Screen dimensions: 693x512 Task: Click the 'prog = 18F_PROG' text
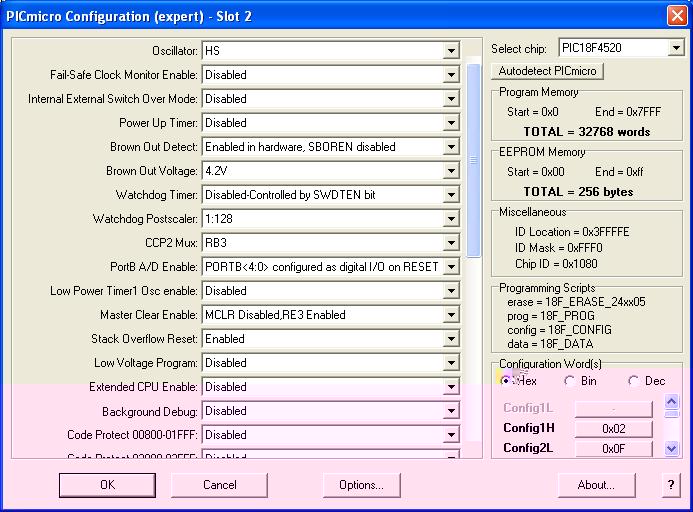(551, 316)
